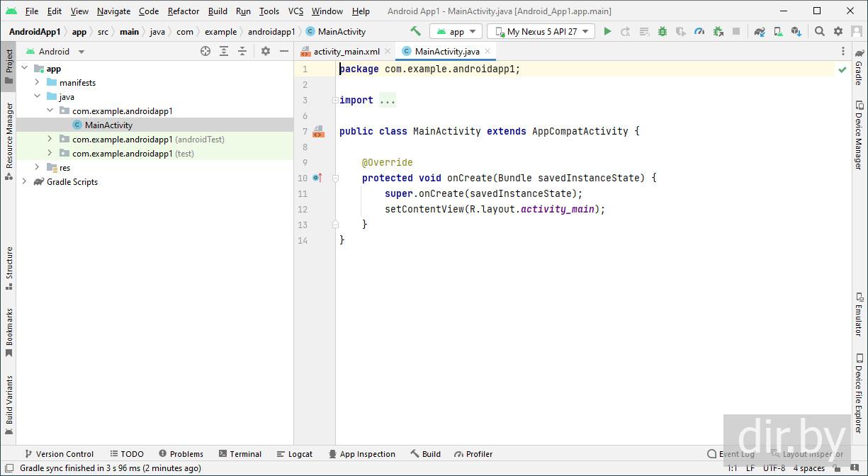The image size is (868, 476).
Task: Select MainActivity in the project tree
Action: tap(108, 125)
